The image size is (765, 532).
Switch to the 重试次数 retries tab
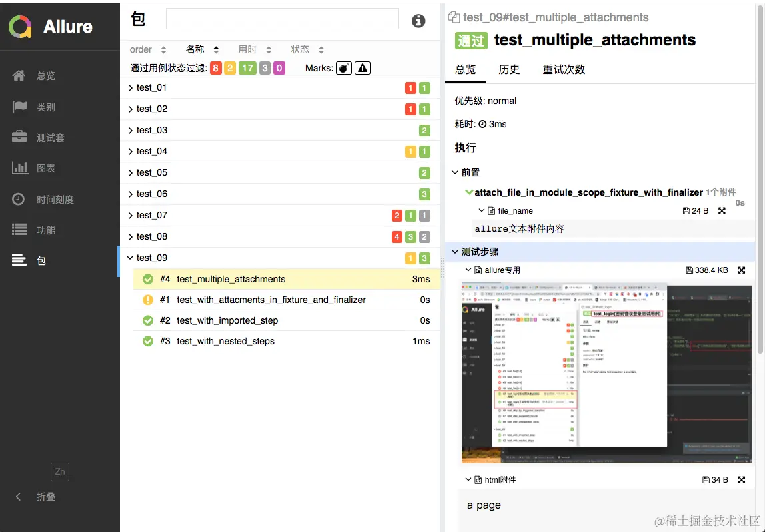564,69
